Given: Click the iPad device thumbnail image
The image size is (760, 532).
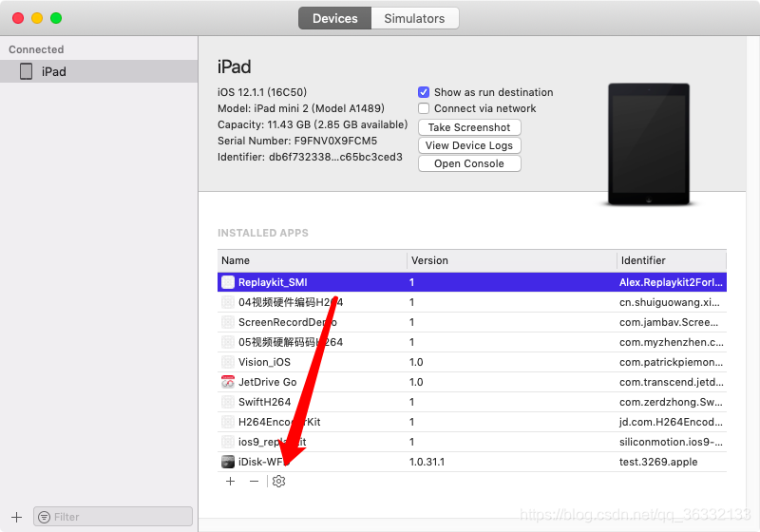Looking at the screenshot, I should click(649, 144).
